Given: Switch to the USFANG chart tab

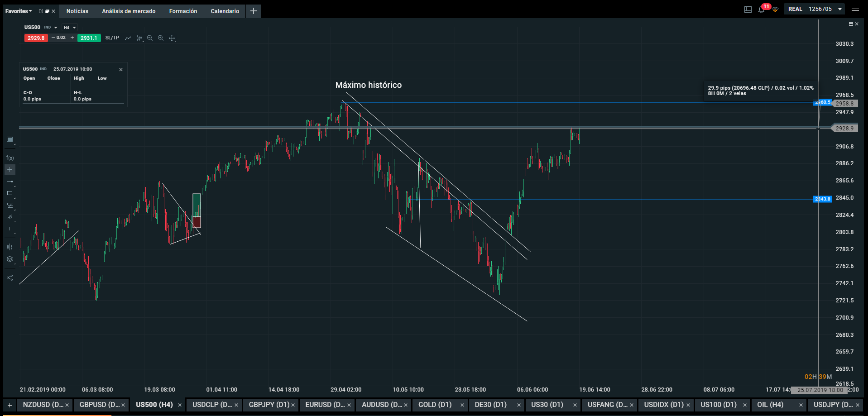Looking at the screenshot, I should [x=608, y=405].
